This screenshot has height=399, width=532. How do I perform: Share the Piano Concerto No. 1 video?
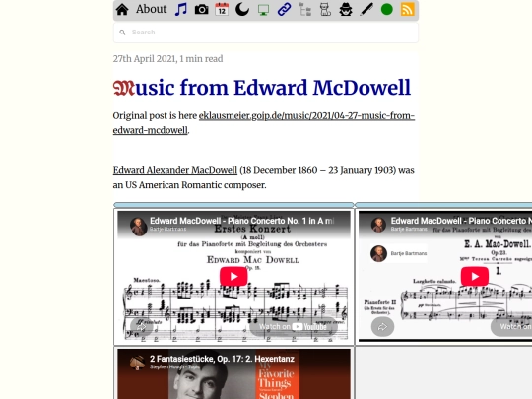click(142, 327)
